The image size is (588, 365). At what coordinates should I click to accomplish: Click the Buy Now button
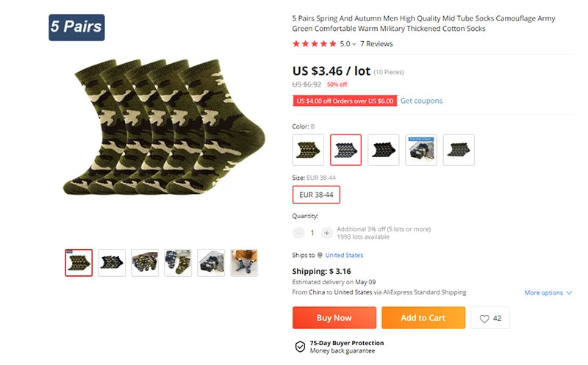tap(334, 318)
